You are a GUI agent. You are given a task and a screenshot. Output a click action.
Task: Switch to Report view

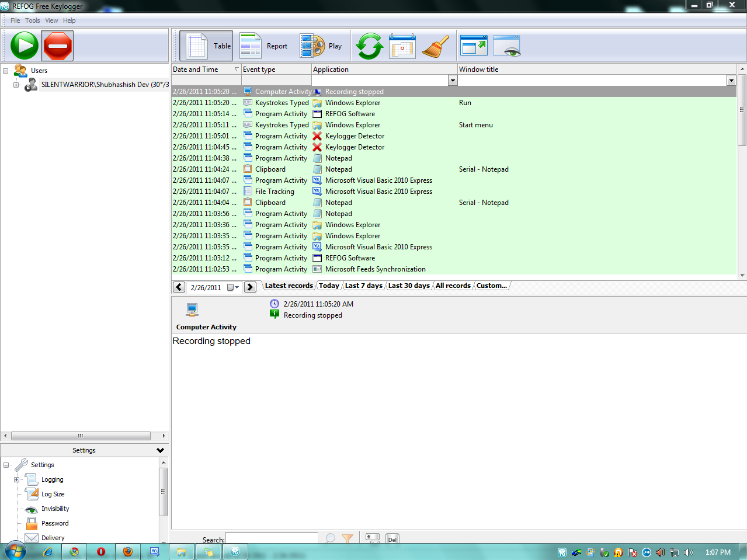pos(263,46)
